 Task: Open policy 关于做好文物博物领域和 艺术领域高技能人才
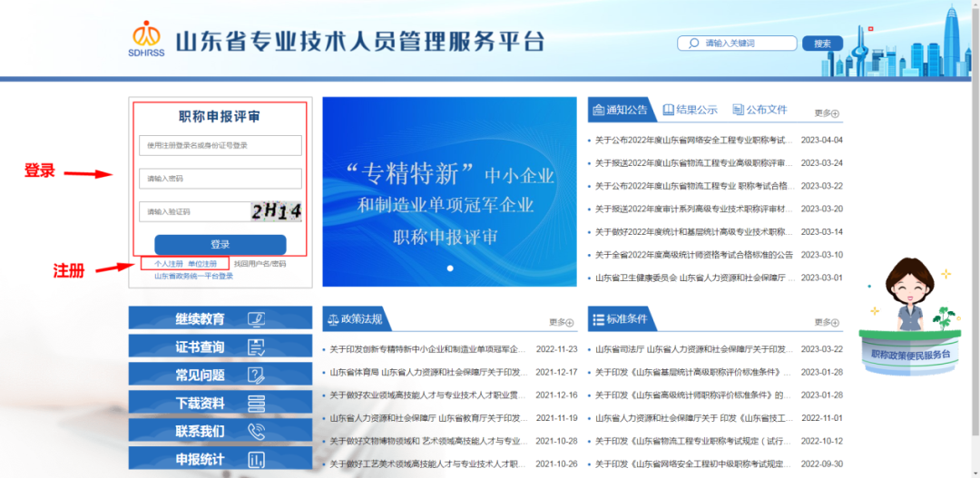click(x=428, y=441)
